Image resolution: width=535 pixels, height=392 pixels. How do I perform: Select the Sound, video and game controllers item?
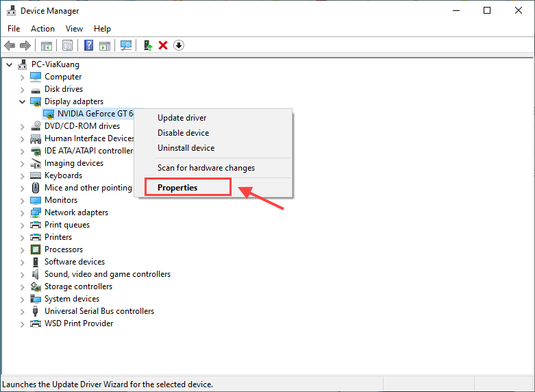tap(107, 274)
